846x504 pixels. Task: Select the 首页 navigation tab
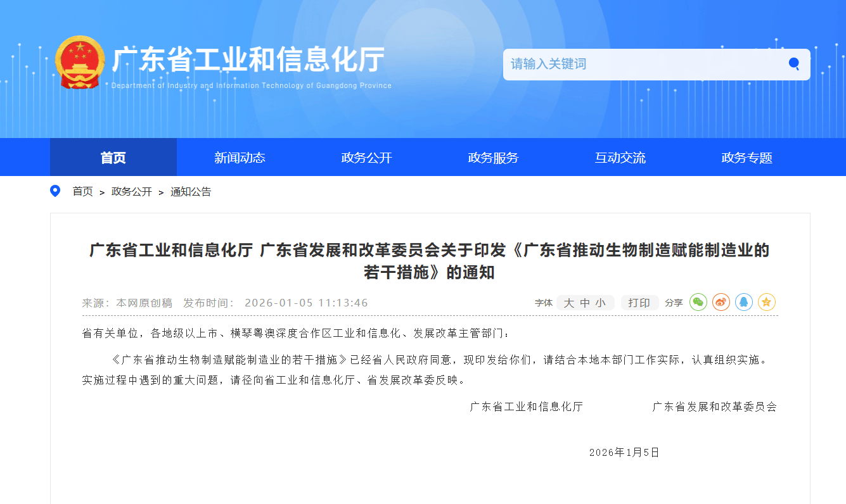click(x=113, y=158)
